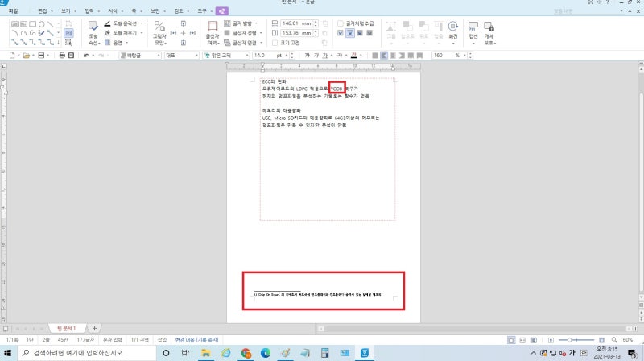Image resolution: width=644 pixels, height=361 pixels.
Task: Click the status bar zoom slider
Action: [576, 340]
